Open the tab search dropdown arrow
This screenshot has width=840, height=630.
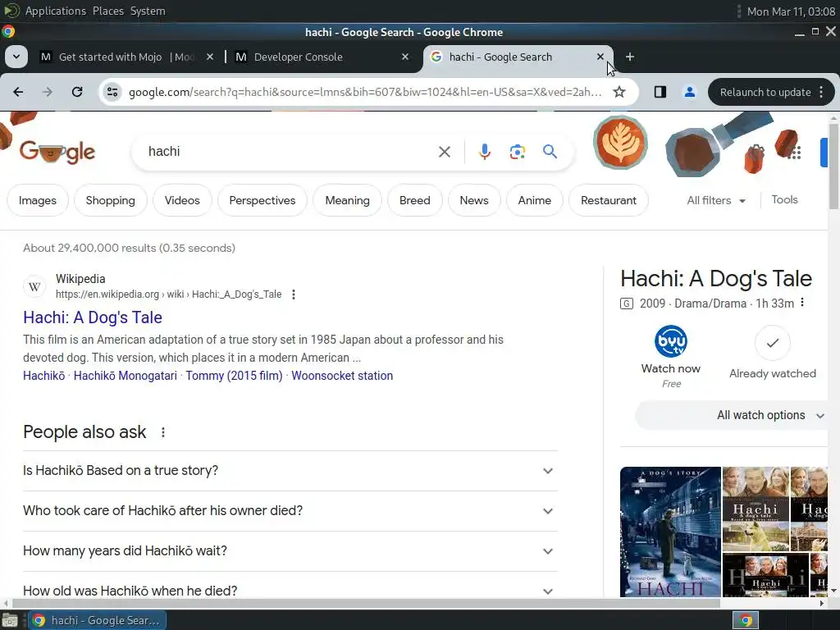point(16,57)
